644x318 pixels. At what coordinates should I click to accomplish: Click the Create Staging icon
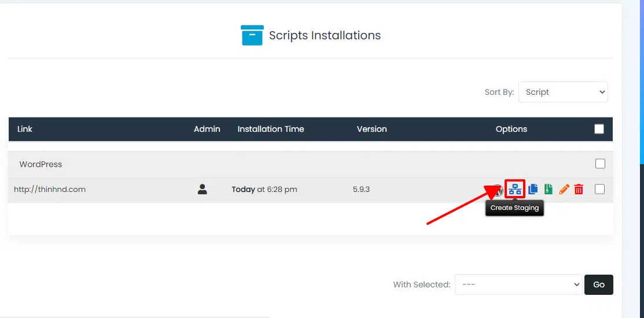coord(515,189)
